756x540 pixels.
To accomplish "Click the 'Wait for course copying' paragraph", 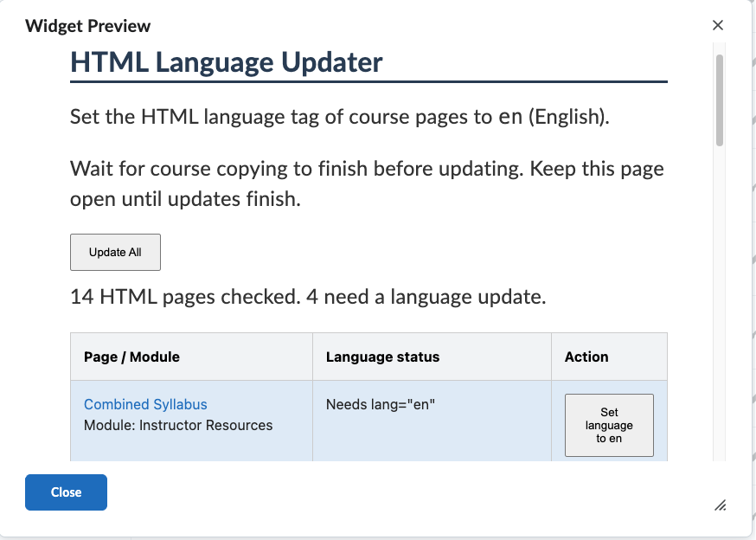I will [x=367, y=183].
